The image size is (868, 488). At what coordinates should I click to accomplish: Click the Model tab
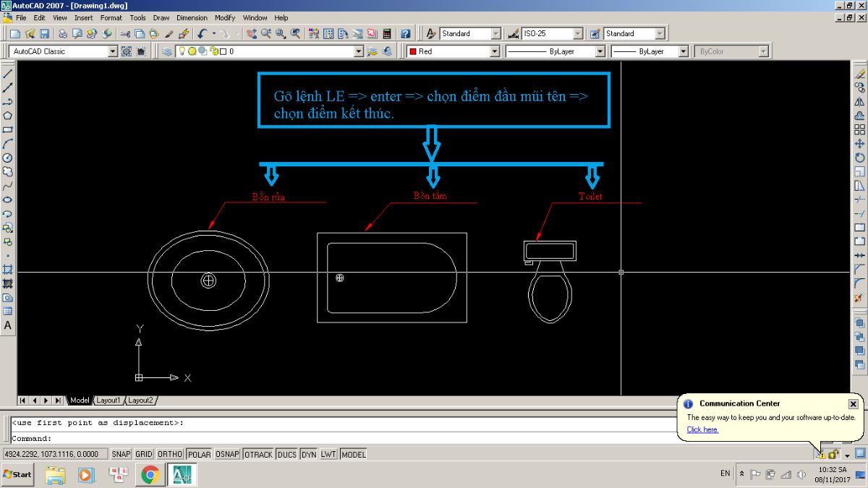[80, 400]
